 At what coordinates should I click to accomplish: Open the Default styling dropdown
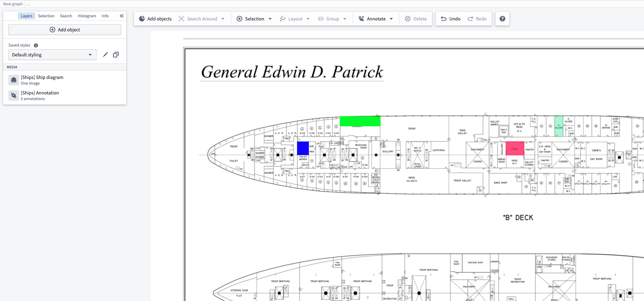(52, 55)
